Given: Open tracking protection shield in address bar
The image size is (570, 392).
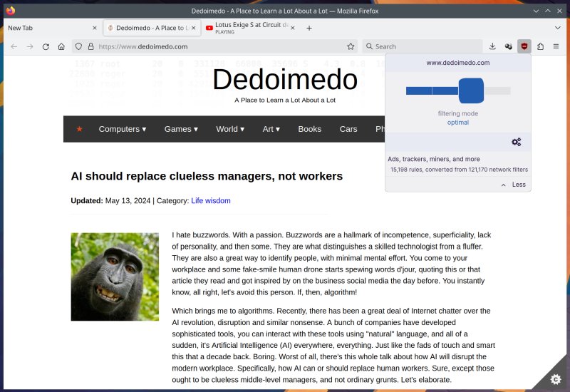Looking at the screenshot, I should tap(78, 46).
